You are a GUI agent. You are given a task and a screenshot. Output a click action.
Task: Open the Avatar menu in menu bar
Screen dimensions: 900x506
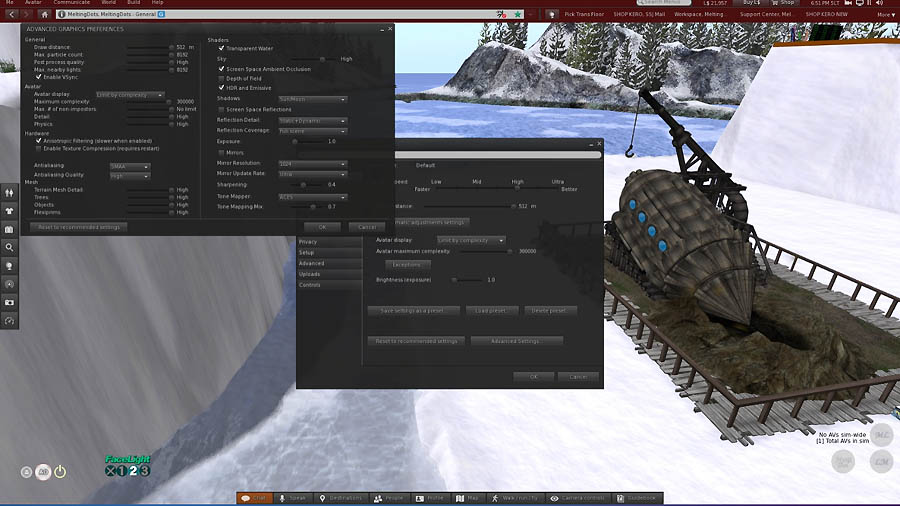click(33, 2)
